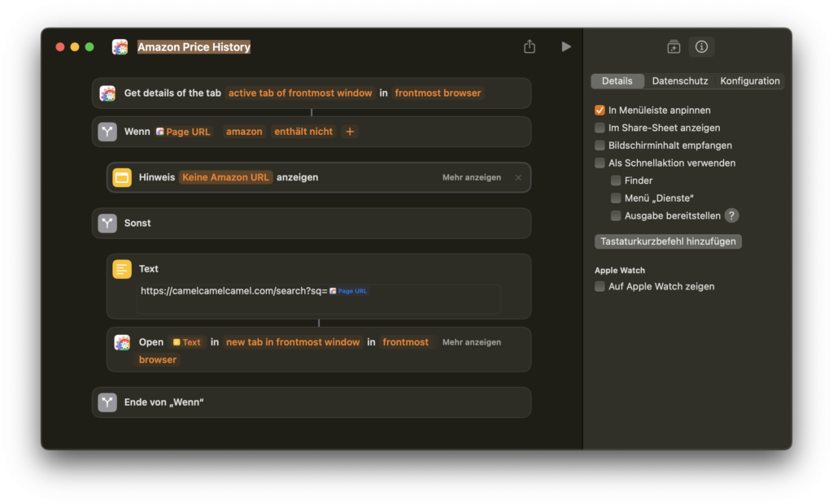This screenshot has width=833, height=504.
Task: Expand Mehr anzeigen on Open action
Action: point(472,342)
